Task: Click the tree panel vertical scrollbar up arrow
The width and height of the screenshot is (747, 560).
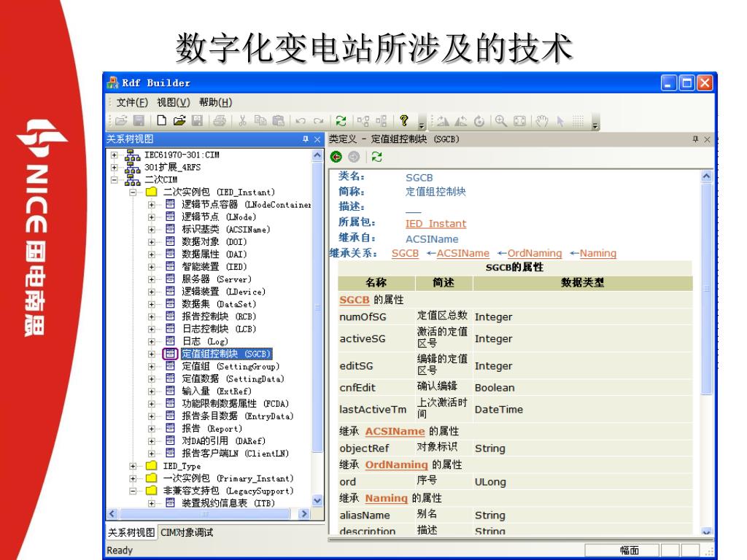Action: coord(317,155)
